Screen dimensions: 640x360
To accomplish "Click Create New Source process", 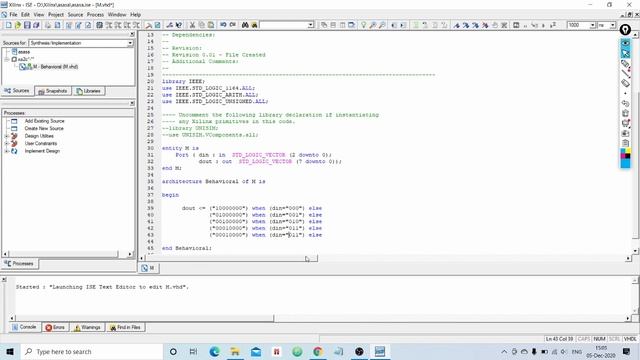I will [44, 128].
